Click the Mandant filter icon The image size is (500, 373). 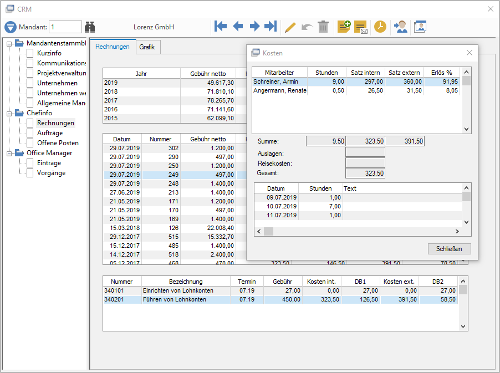pos(10,27)
